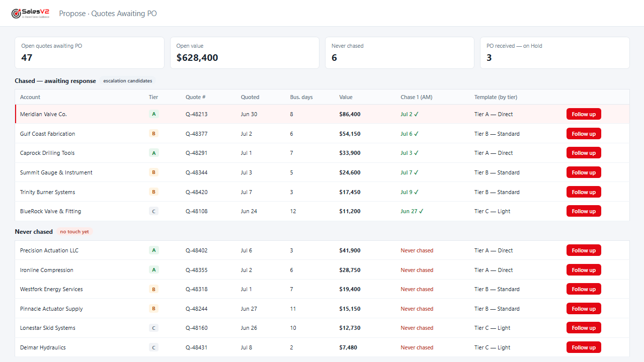
Task: Click Tier C — Light template for Lonestar
Action: point(492,328)
